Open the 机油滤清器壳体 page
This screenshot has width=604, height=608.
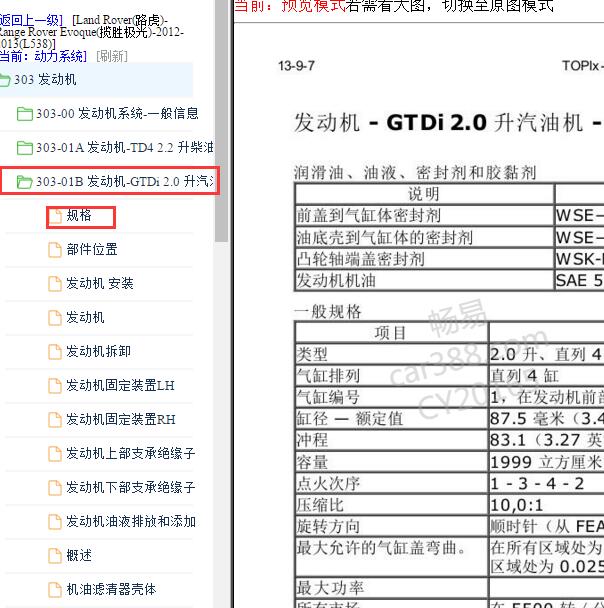pos(111,589)
